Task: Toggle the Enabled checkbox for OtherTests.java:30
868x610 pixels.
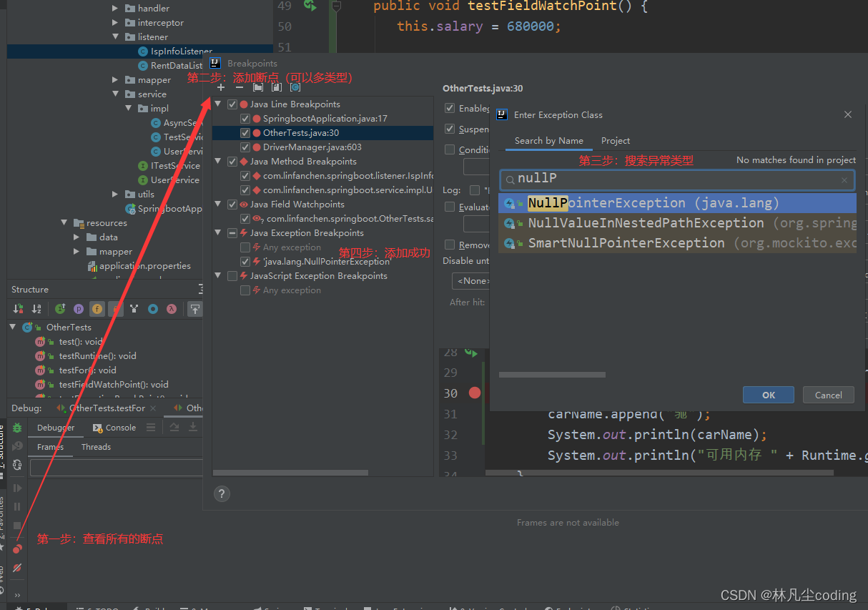Action: pos(450,108)
